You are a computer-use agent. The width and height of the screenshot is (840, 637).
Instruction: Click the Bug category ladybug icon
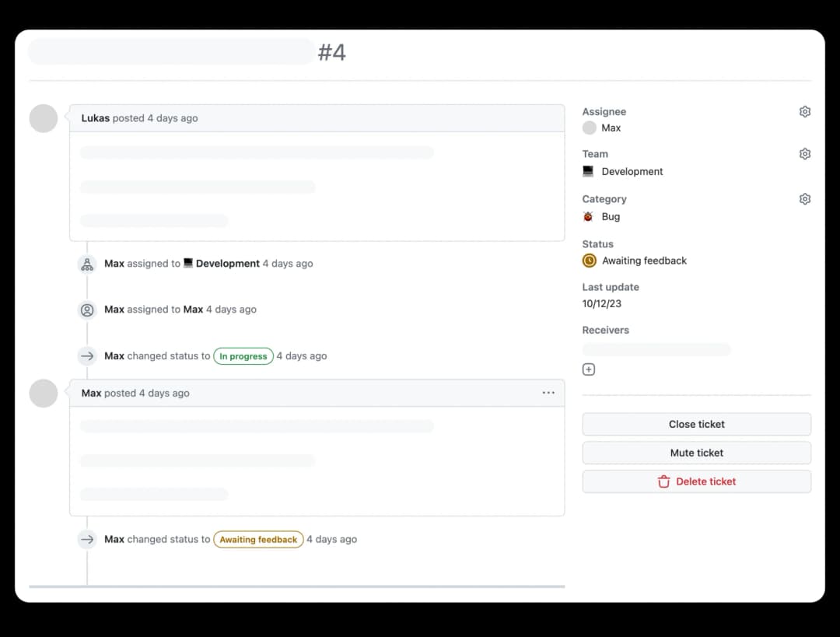click(588, 216)
